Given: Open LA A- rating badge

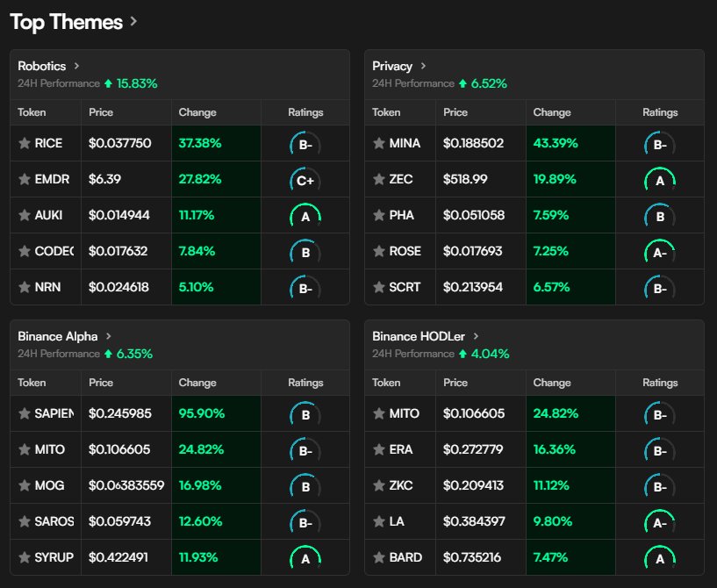Looking at the screenshot, I should [660, 522].
